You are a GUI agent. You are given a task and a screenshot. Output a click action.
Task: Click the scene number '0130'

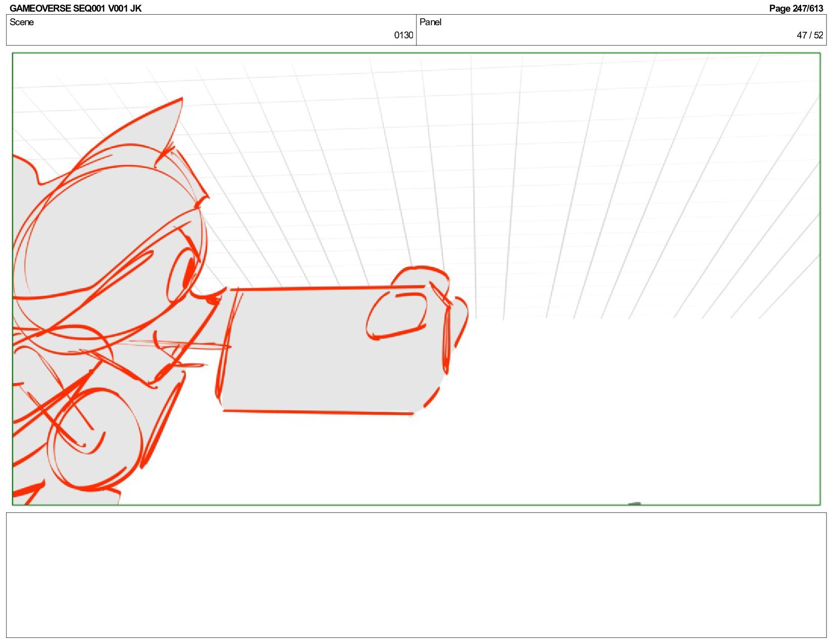coord(403,35)
